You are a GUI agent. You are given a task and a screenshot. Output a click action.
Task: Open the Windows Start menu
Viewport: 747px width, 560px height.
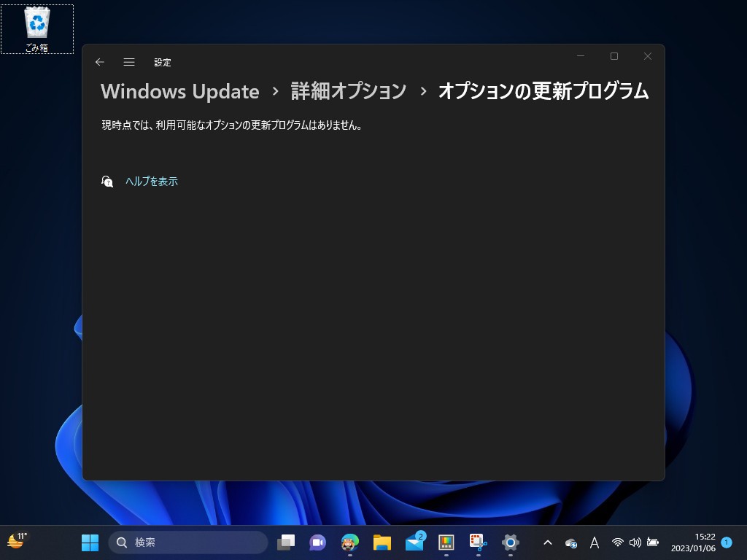pos(90,542)
